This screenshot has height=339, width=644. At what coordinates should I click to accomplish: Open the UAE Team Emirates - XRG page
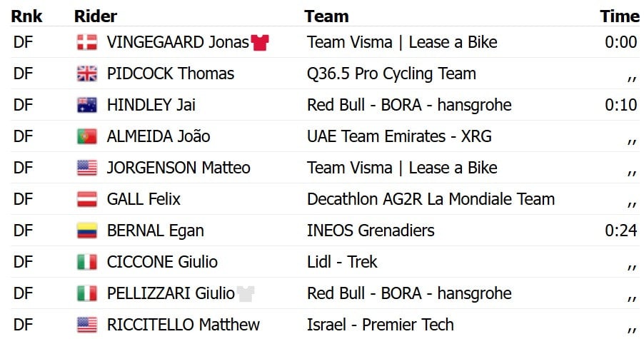399,136
